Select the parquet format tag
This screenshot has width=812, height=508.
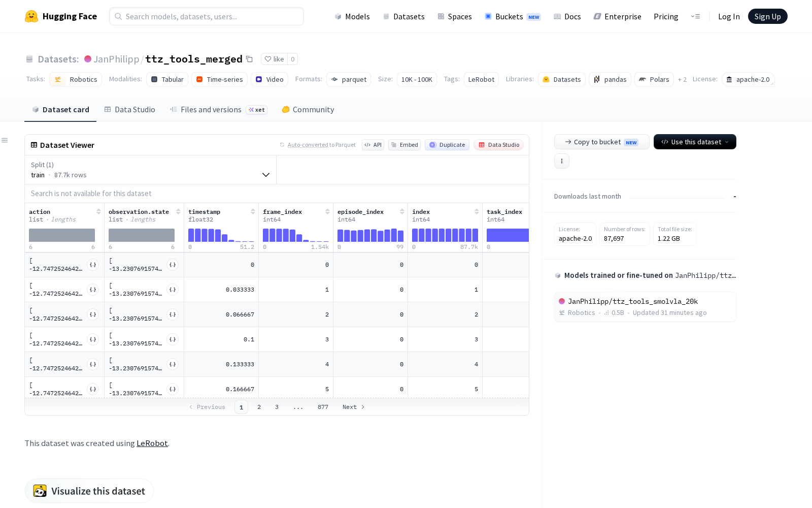[349, 79]
